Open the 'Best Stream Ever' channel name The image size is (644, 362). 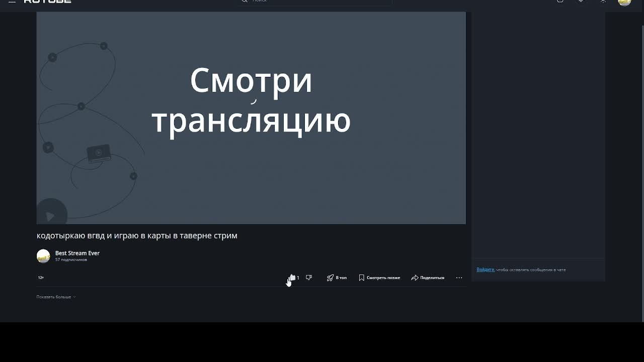click(x=77, y=253)
